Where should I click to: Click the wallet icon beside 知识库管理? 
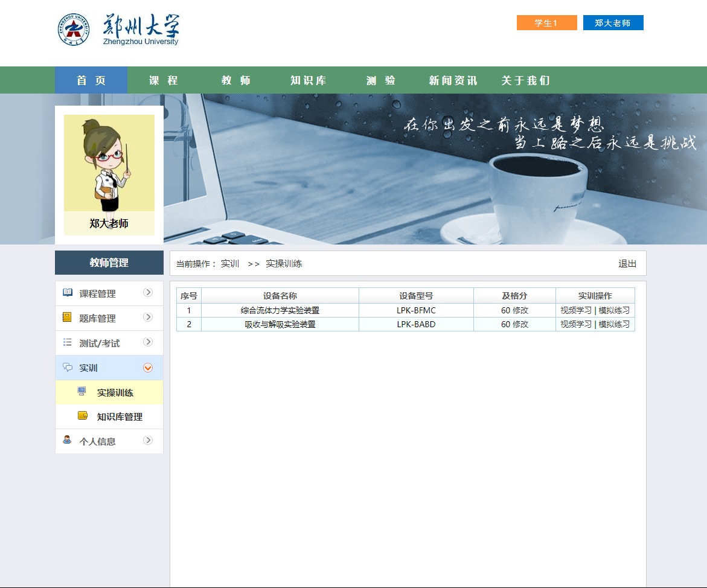tap(83, 416)
